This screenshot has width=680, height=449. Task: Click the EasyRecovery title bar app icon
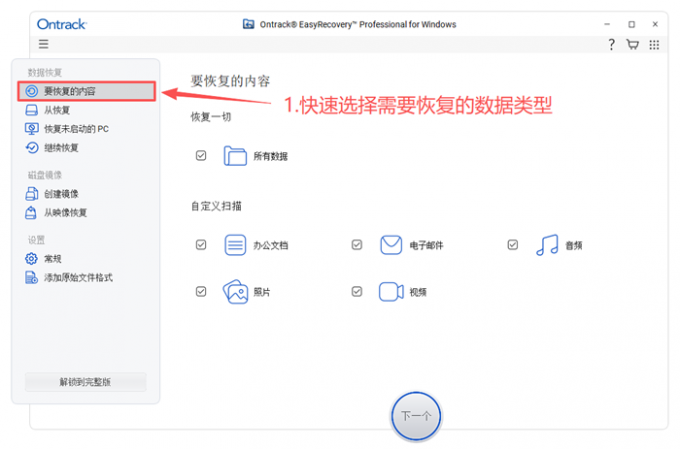point(248,24)
